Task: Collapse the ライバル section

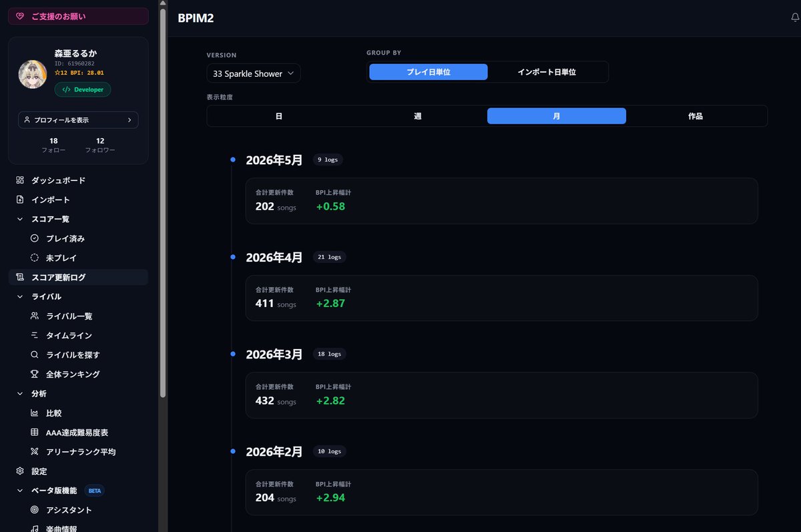Action: point(20,296)
